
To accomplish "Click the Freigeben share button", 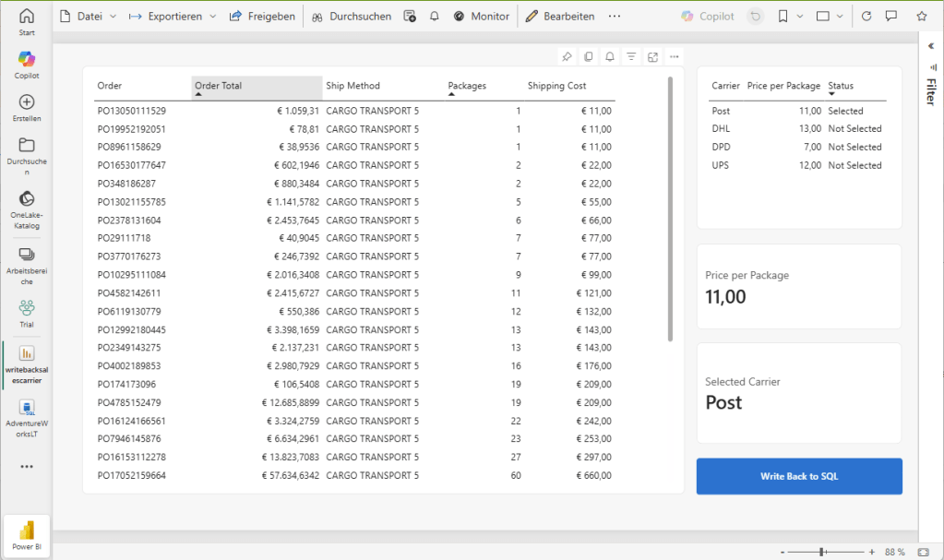I will click(262, 17).
